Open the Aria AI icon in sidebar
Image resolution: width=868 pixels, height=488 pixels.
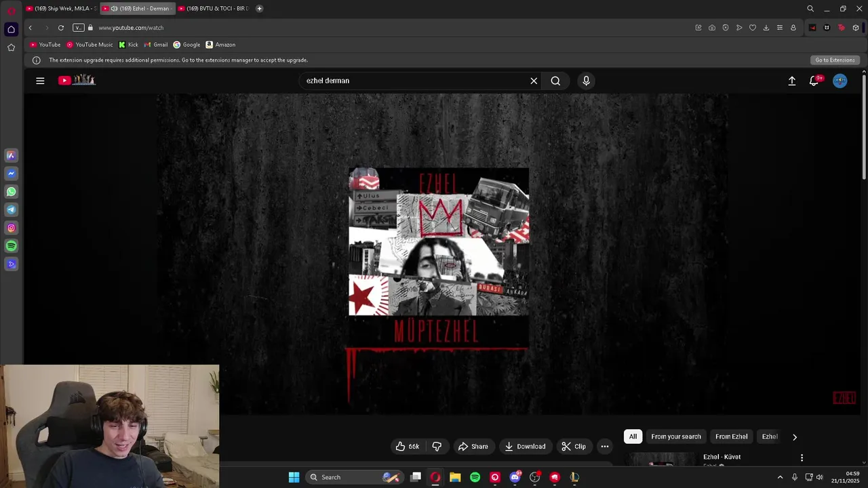11,155
